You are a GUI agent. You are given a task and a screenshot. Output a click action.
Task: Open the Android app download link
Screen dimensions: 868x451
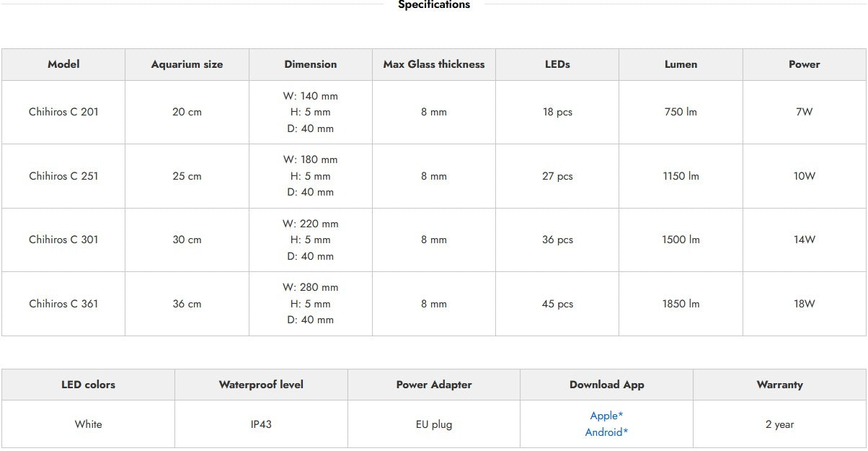tap(606, 432)
